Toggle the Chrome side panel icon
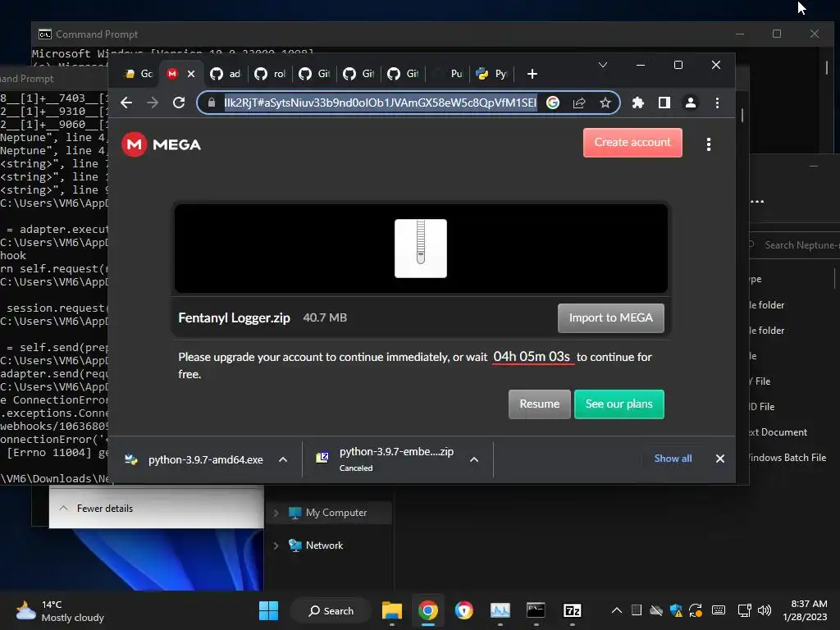Viewport: 840px width, 630px height. pos(664,103)
